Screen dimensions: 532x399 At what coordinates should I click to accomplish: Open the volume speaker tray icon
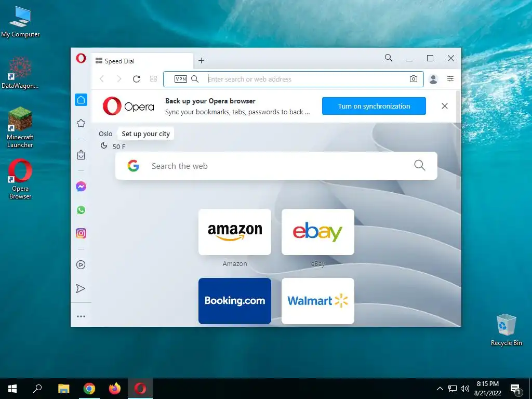[464, 389]
